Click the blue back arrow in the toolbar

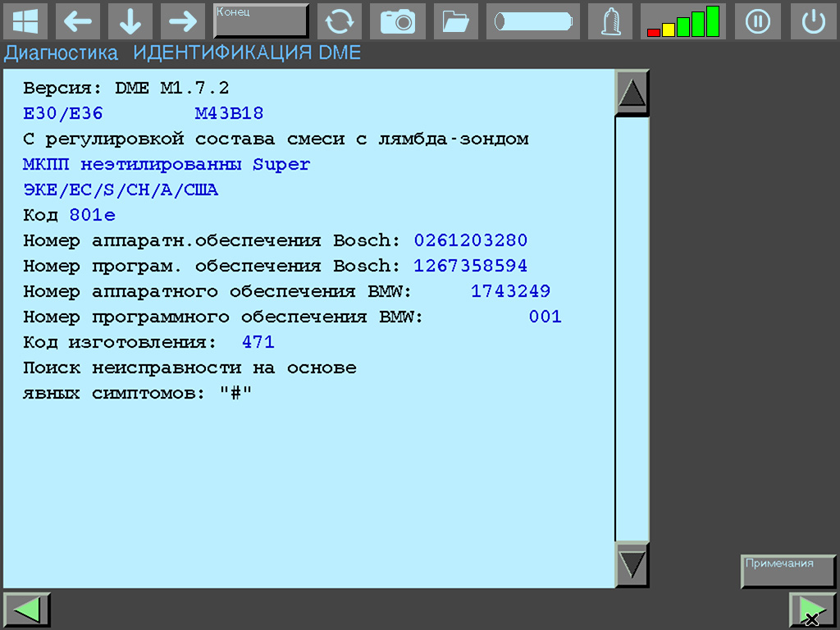click(x=78, y=21)
